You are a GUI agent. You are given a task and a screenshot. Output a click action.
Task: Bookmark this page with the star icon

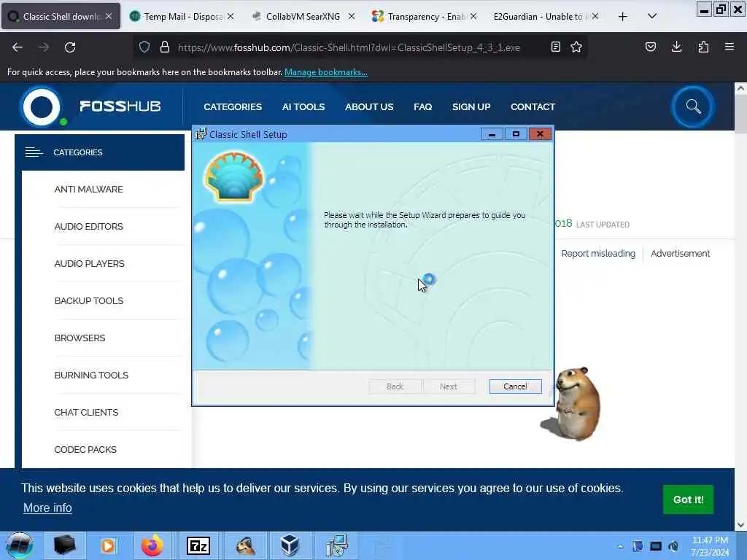point(576,47)
